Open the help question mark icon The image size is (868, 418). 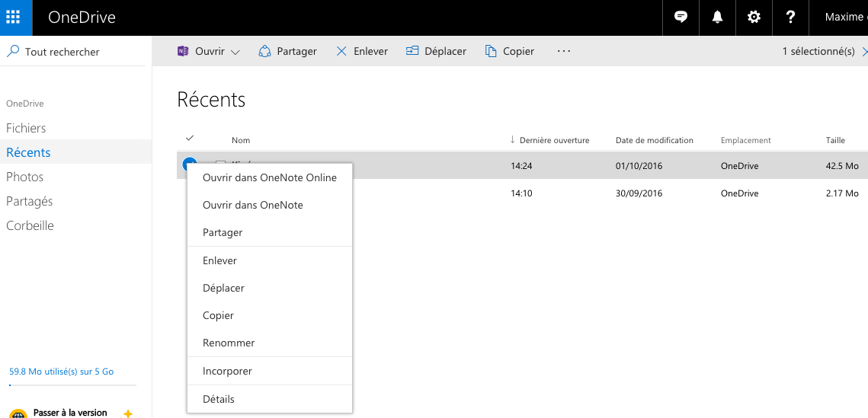tap(790, 18)
